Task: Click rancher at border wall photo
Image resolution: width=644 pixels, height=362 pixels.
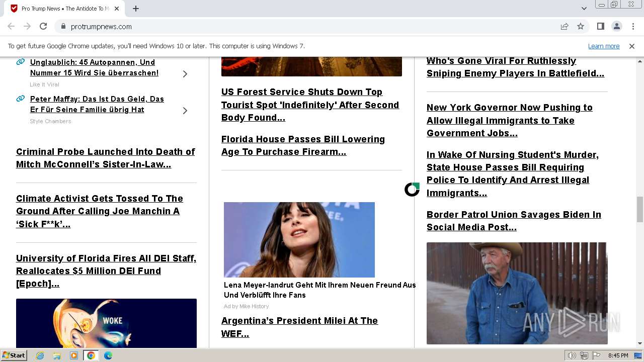Action: pyautogui.click(x=517, y=293)
